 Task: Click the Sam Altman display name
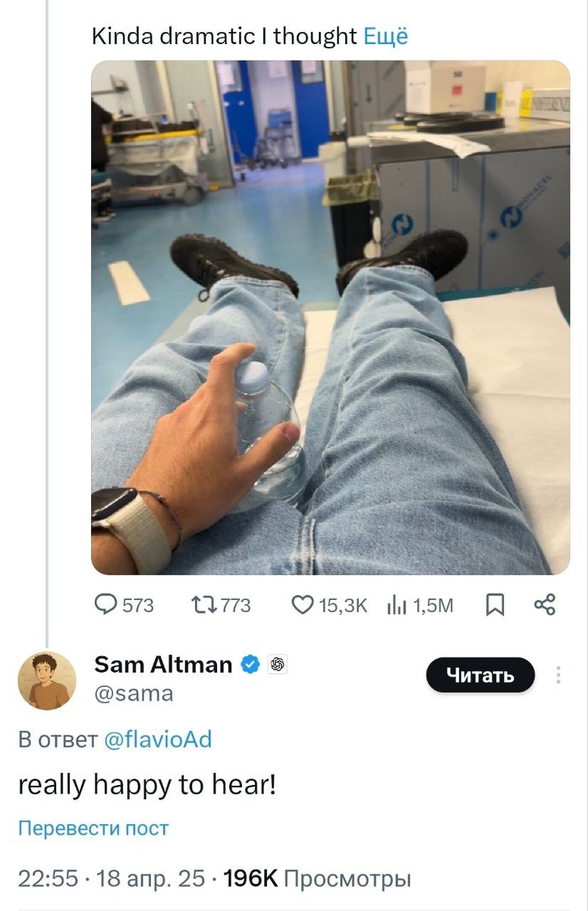coord(162,664)
